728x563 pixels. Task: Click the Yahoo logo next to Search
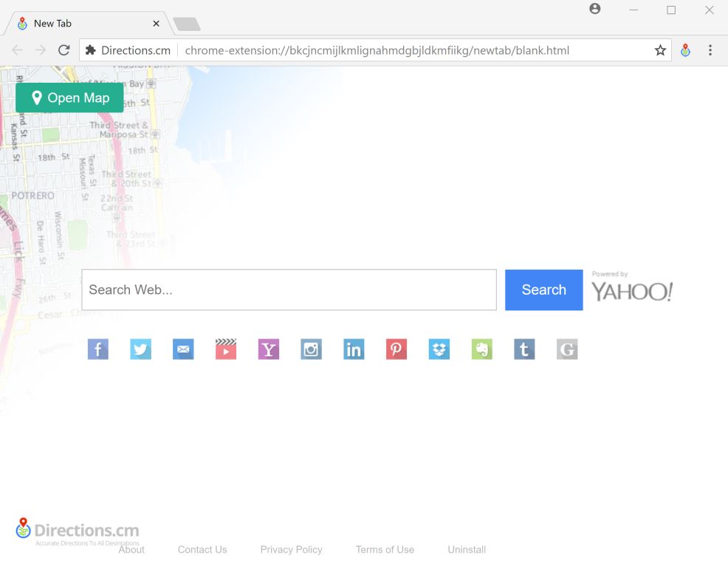pos(632,292)
